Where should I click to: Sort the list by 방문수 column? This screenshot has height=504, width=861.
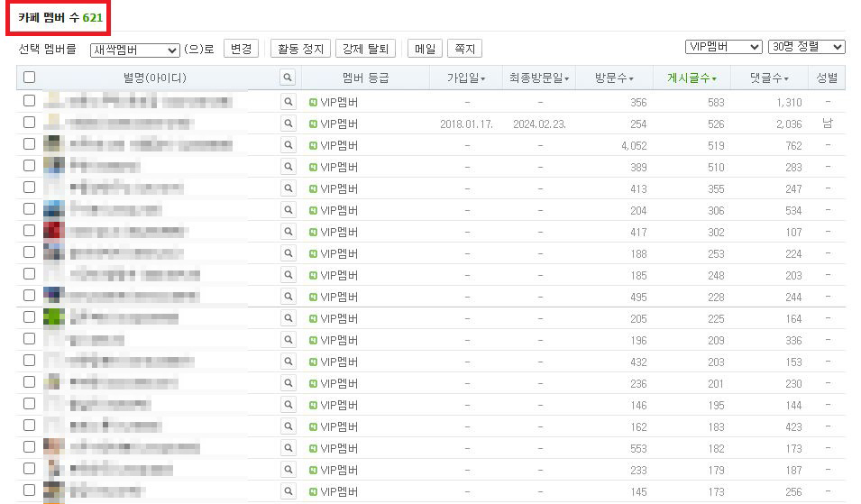[x=613, y=78]
